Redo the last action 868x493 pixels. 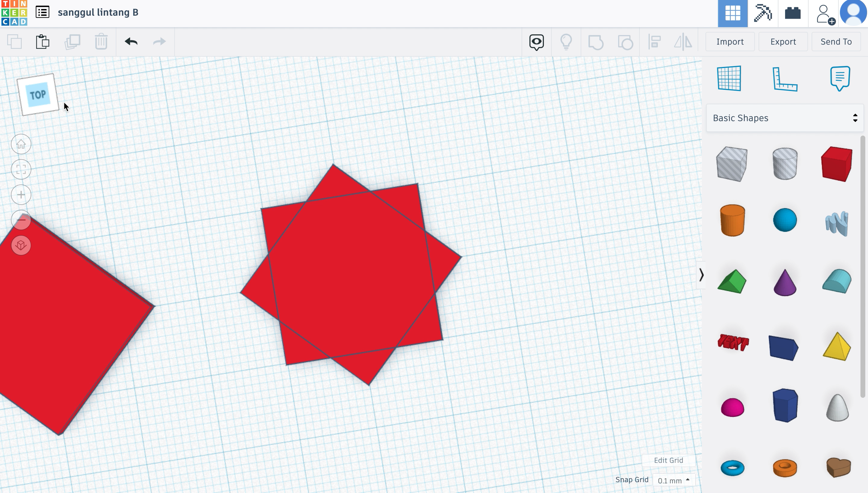pyautogui.click(x=159, y=42)
